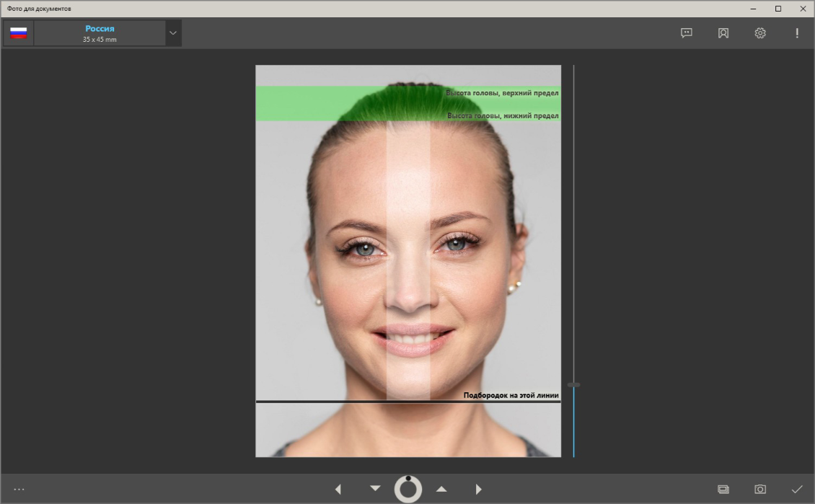Screen dimensions: 815x504
Task: Open the three-dots more options menu
Action: (19, 489)
